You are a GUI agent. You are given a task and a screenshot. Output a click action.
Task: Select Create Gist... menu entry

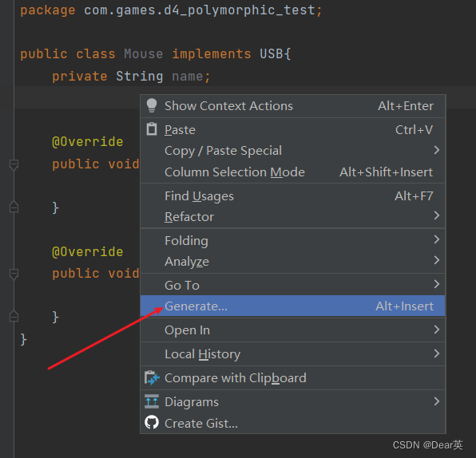(x=292, y=423)
